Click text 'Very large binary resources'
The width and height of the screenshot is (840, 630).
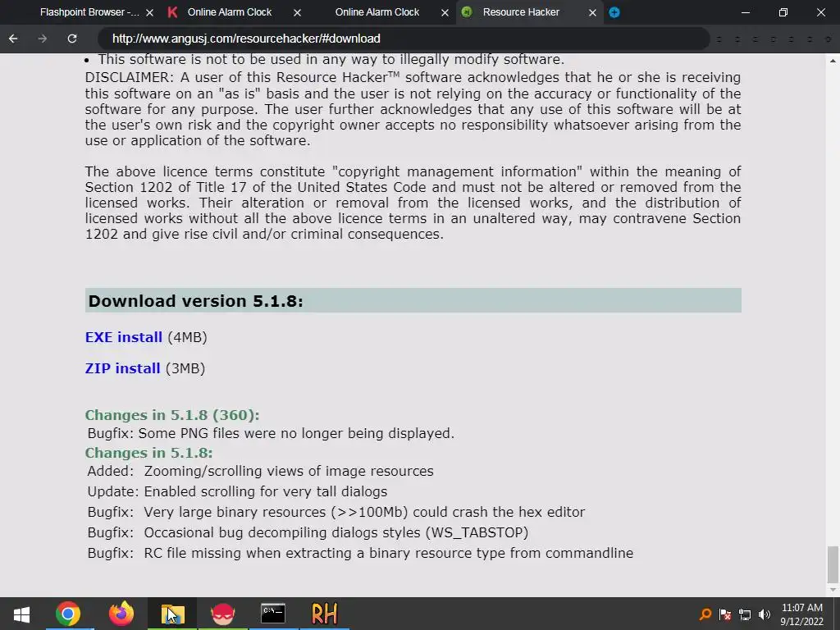coord(235,512)
